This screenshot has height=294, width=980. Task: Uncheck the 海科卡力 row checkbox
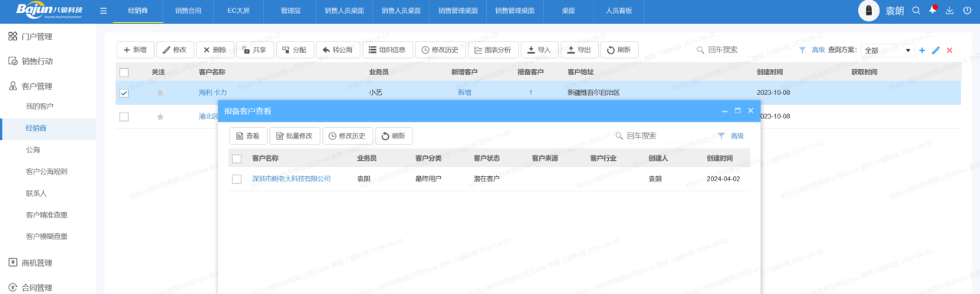click(124, 93)
